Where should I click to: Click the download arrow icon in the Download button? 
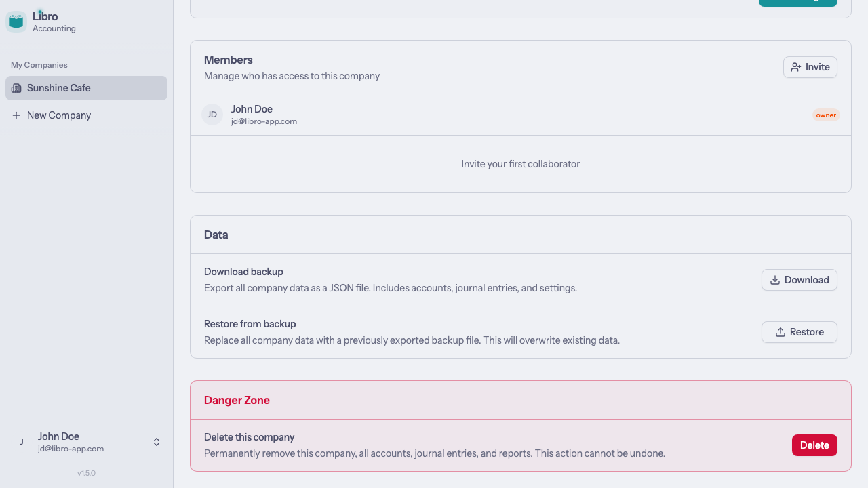point(774,279)
